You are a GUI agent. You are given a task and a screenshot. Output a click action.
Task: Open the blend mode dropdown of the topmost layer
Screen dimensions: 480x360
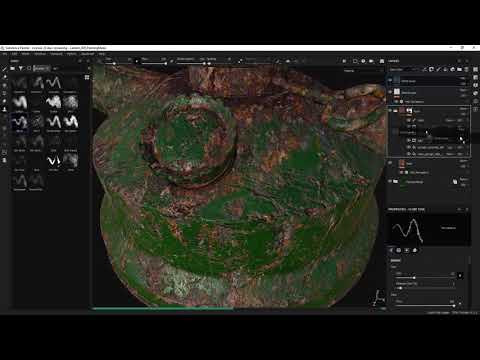pos(463,78)
